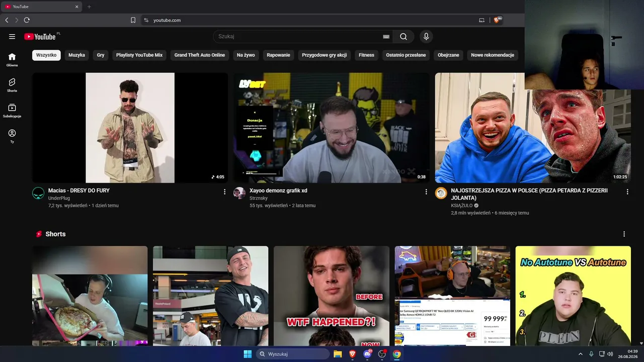Open the WTF HAPPENED Short
This screenshot has height=362, width=644.
(332, 296)
